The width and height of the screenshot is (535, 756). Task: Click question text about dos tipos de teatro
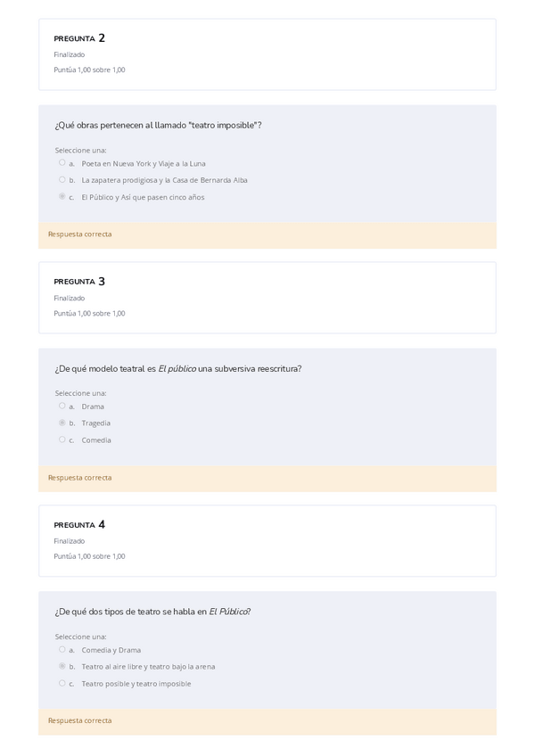pos(152,612)
